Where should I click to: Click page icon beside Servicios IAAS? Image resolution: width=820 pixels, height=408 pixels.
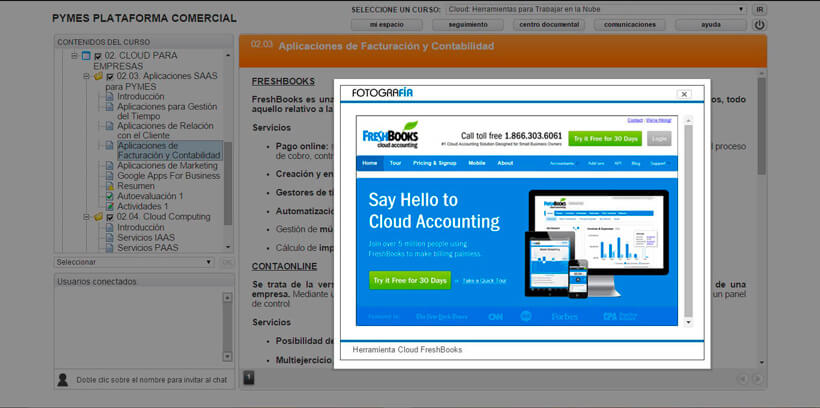click(x=109, y=237)
